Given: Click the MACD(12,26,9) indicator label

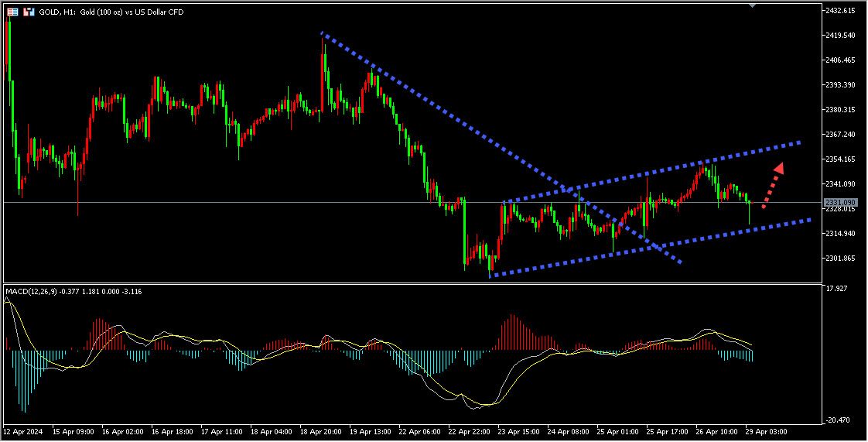Looking at the screenshot, I should 29,291.
